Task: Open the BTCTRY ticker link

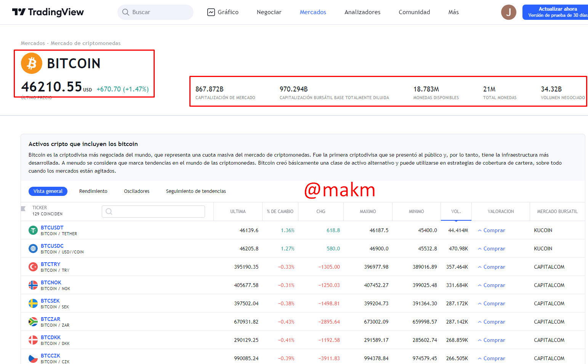Action: 51,264
